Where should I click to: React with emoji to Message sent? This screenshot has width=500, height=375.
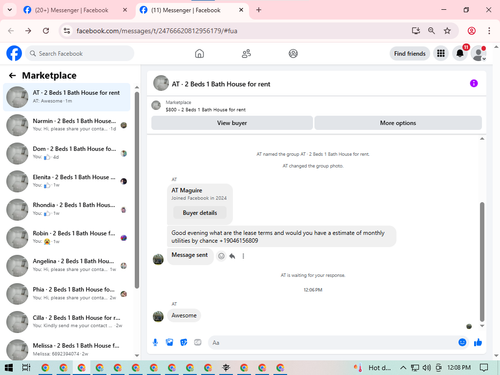(221, 256)
